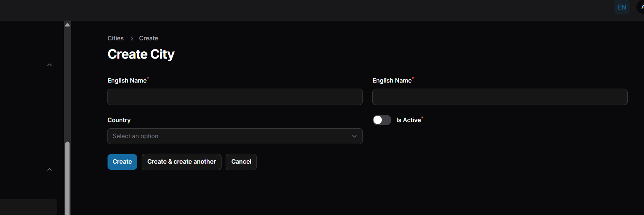Focus the left English Name field
The image size is (644, 215).
pos(234,97)
